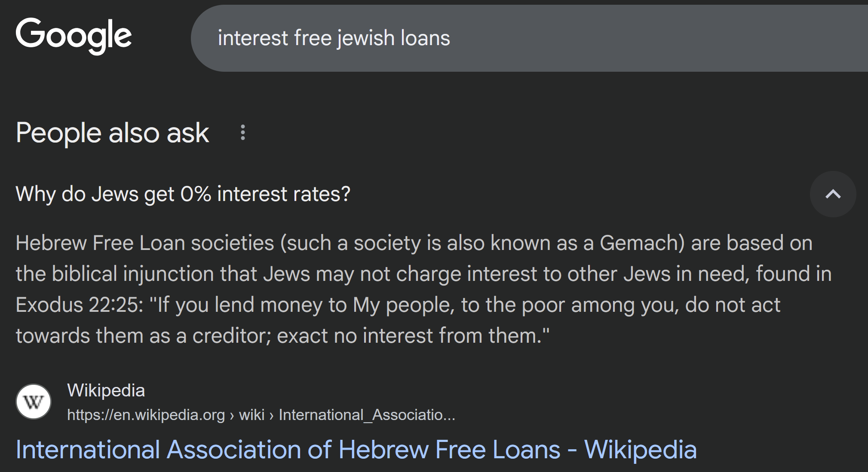Click the word "interest" in the search query
Image resolution: width=868 pixels, height=472 pixels.
(253, 38)
